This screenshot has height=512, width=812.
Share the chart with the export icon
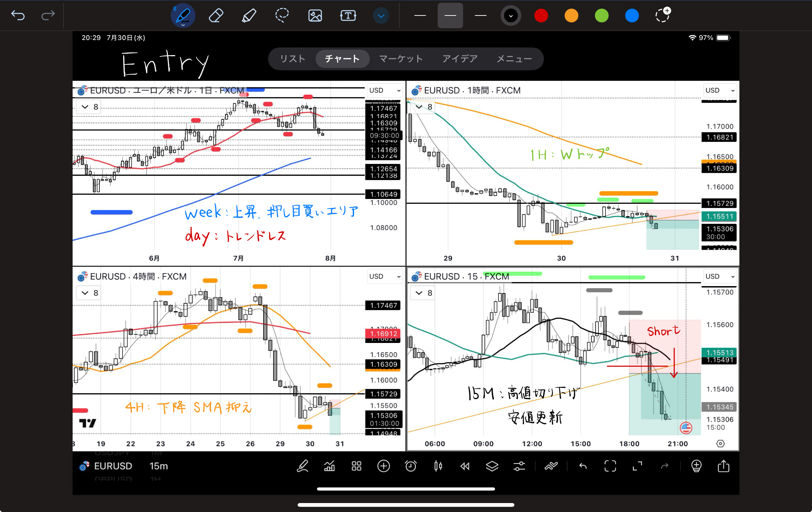pos(724,466)
